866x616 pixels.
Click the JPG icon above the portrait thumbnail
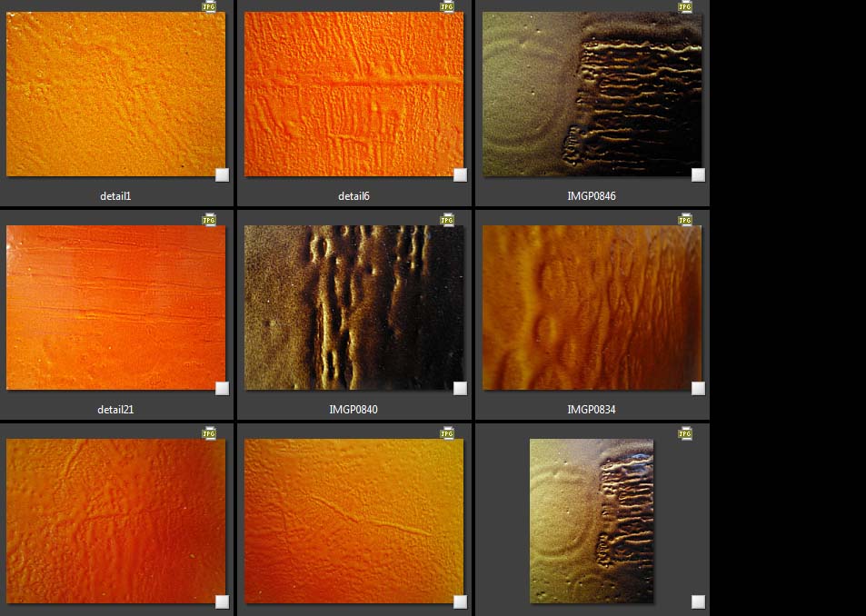point(685,434)
